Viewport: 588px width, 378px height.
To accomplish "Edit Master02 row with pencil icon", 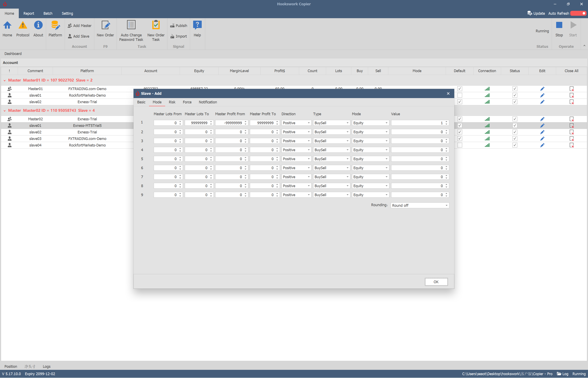I will (x=542, y=119).
